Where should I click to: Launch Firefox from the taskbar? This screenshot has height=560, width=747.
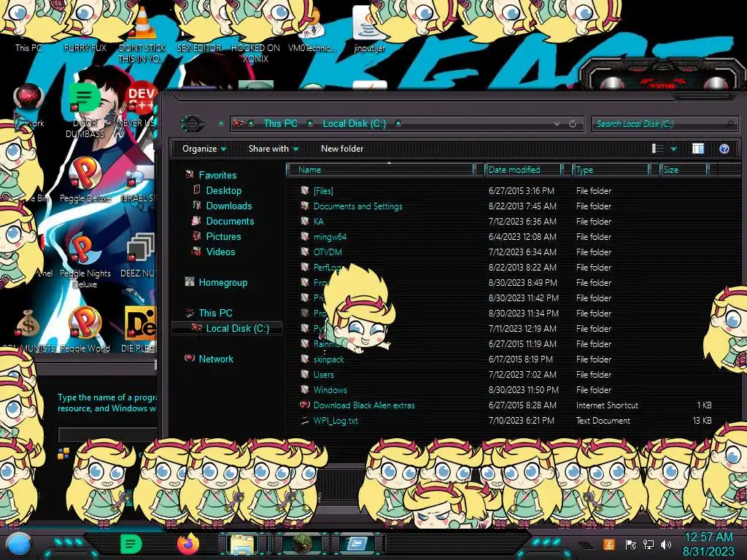pyautogui.click(x=188, y=544)
